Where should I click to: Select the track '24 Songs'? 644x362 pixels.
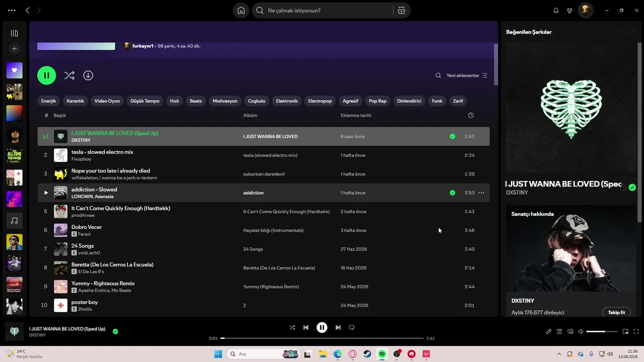[x=83, y=246]
